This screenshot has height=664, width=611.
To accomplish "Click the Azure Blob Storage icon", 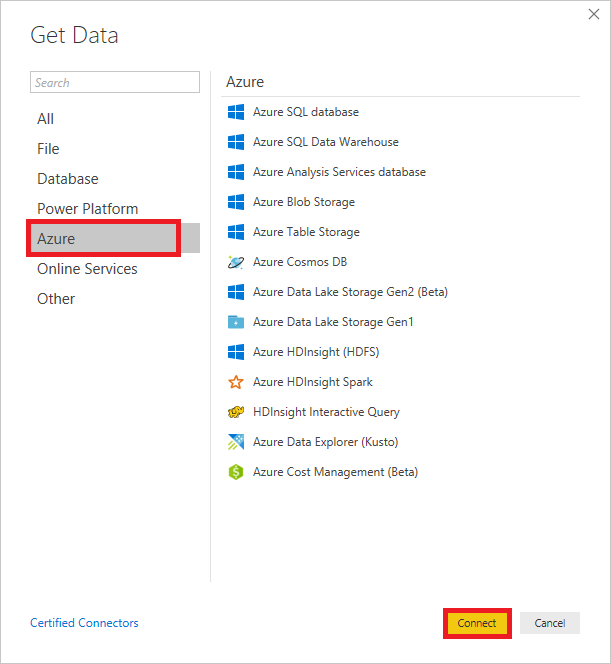I will [236, 202].
